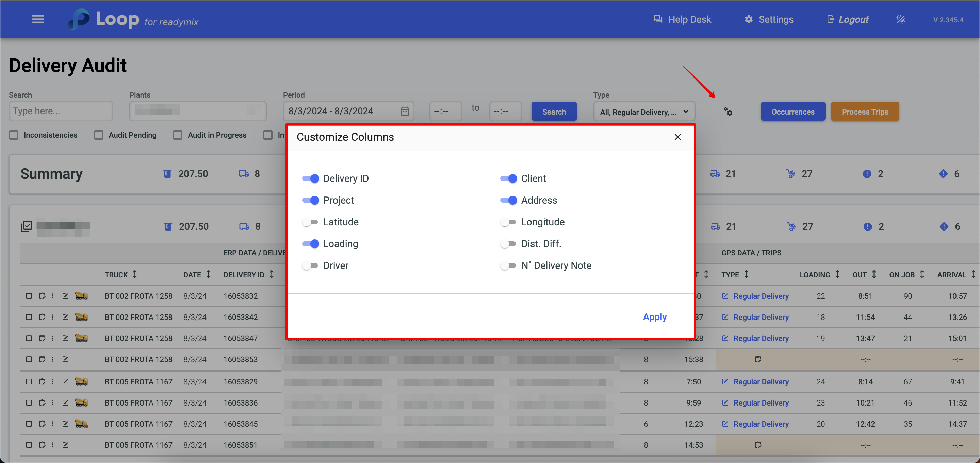Close the Customize Columns dialog
The image size is (980, 463).
(677, 137)
